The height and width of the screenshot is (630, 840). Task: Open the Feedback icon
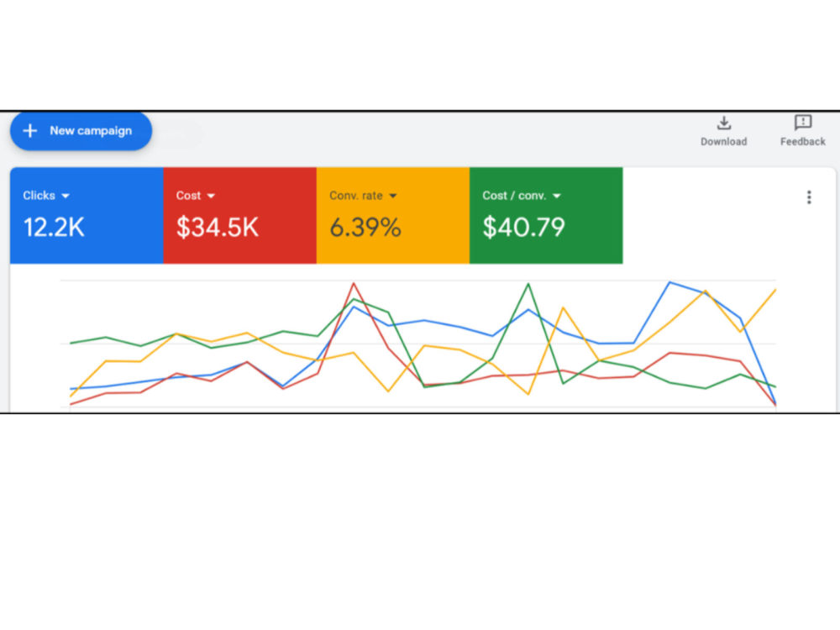tap(802, 123)
